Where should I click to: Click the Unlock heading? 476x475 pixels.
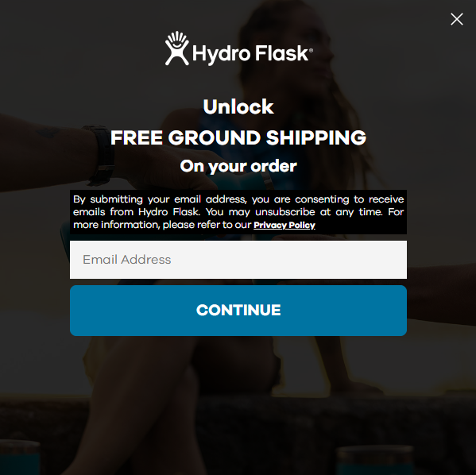point(238,107)
